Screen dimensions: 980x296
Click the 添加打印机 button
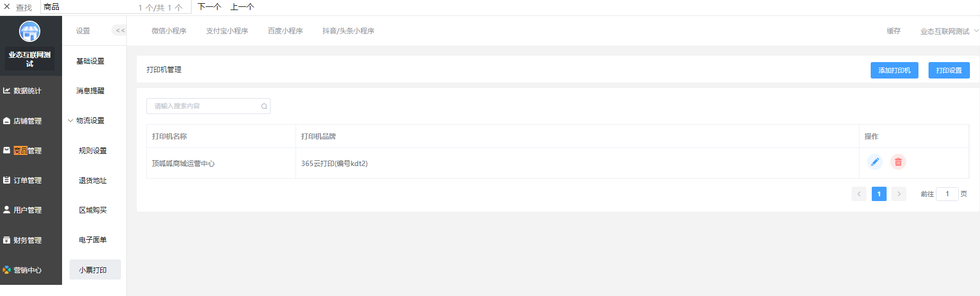[x=895, y=70]
